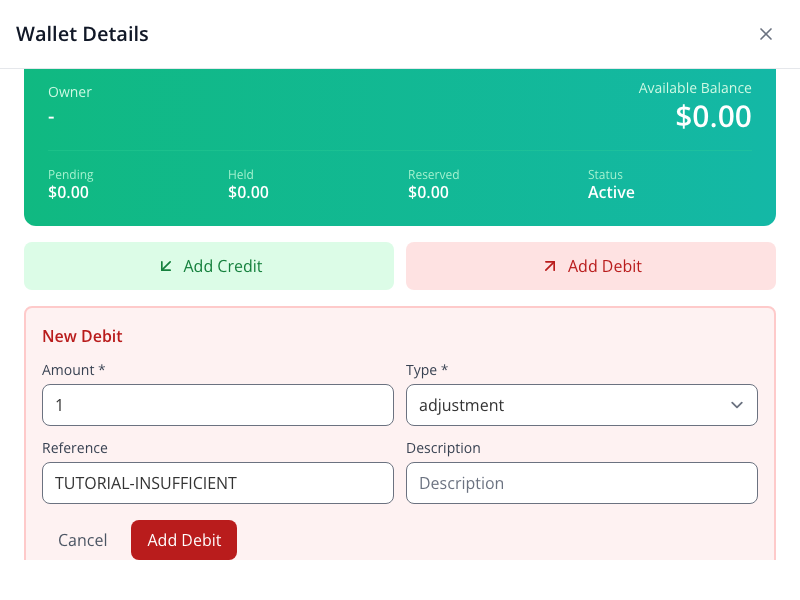Click the Wallet Details title
This screenshot has height=600, width=800.
coord(82,34)
